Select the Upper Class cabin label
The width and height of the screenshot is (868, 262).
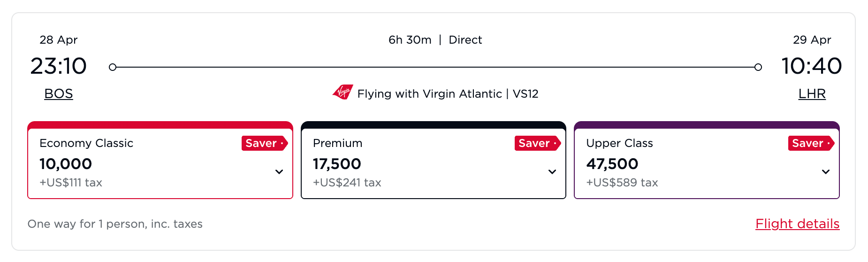(619, 143)
